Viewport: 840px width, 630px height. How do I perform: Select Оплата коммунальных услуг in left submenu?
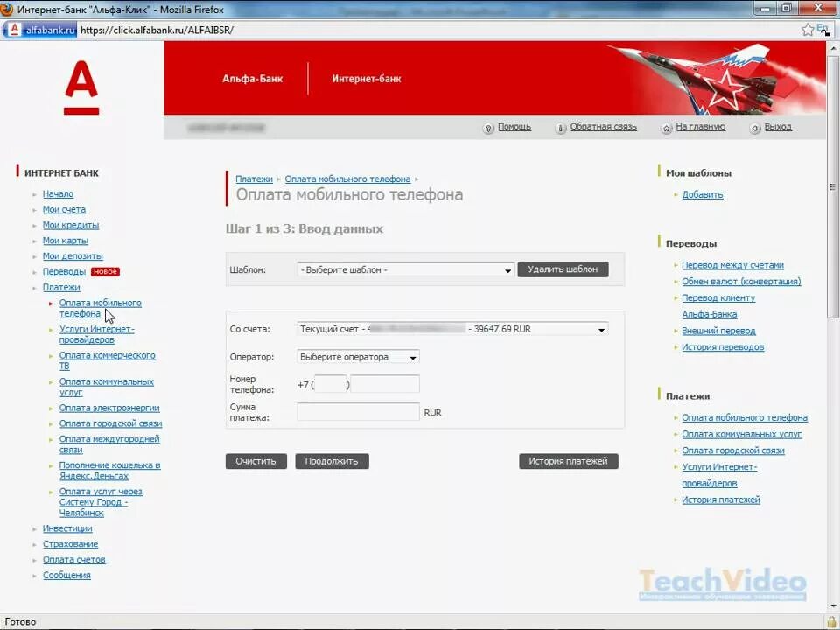point(106,387)
